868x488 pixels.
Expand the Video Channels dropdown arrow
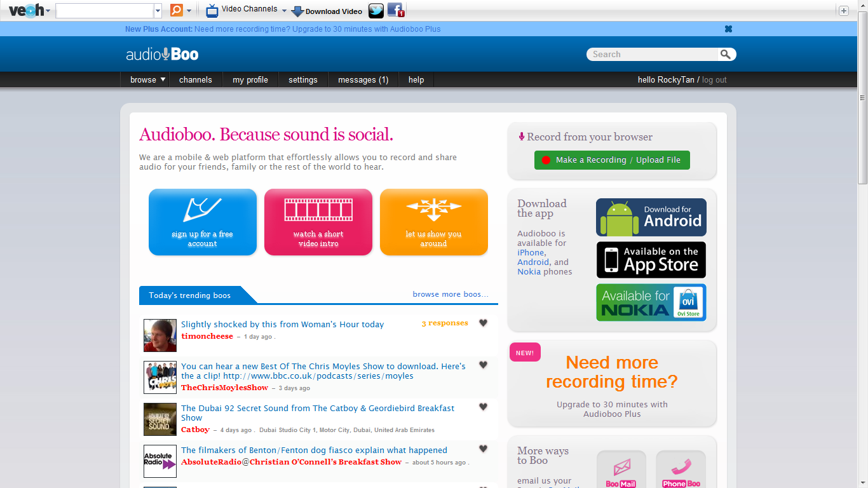[x=284, y=11]
